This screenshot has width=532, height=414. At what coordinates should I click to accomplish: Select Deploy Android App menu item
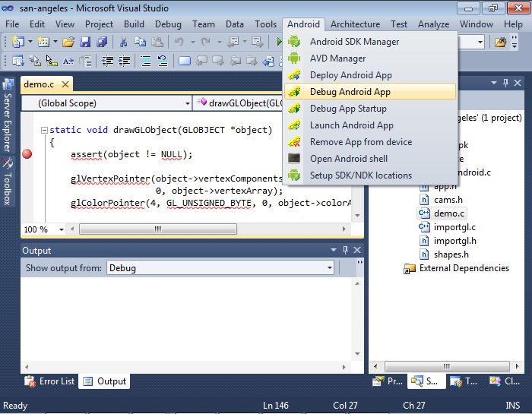coord(370,75)
